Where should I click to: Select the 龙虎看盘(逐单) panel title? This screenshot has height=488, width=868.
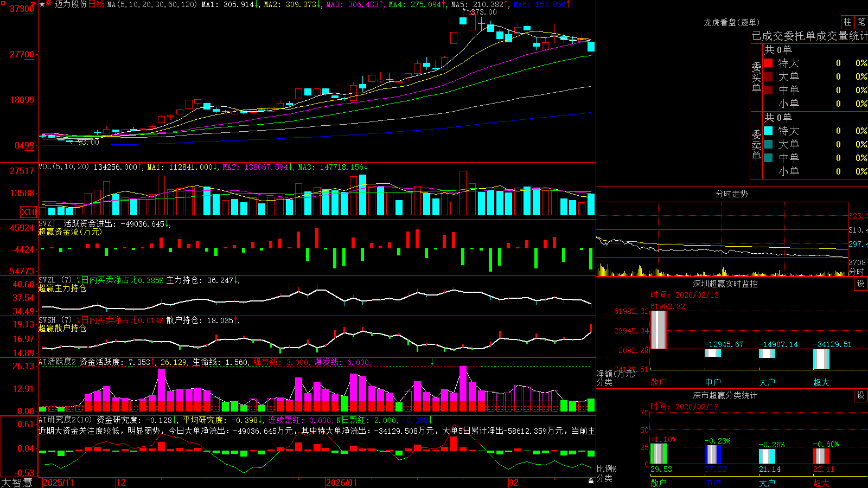[x=731, y=22]
